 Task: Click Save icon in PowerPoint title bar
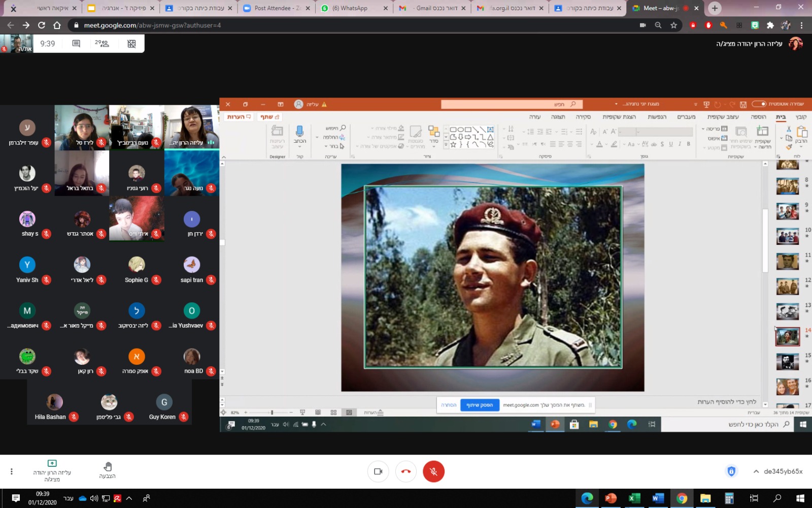(x=743, y=104)
